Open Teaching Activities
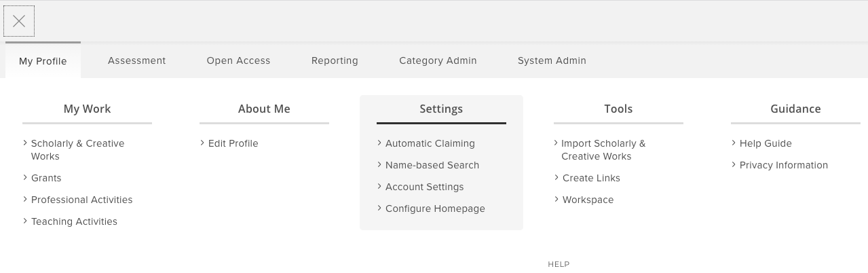 coord(74,221)
